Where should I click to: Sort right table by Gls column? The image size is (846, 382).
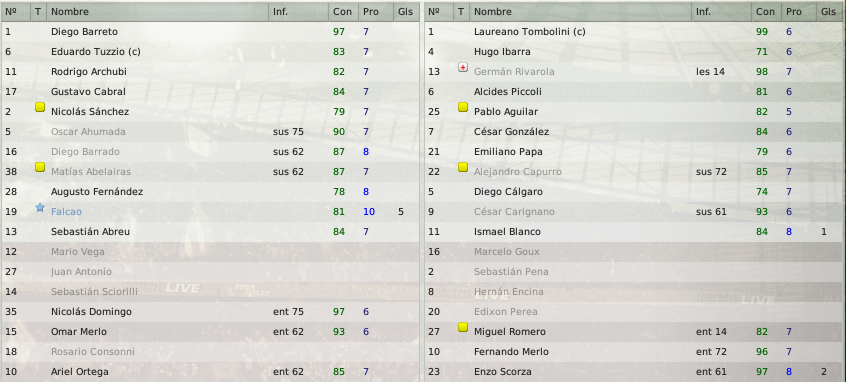pyautogui.click(x=829, y=11)
